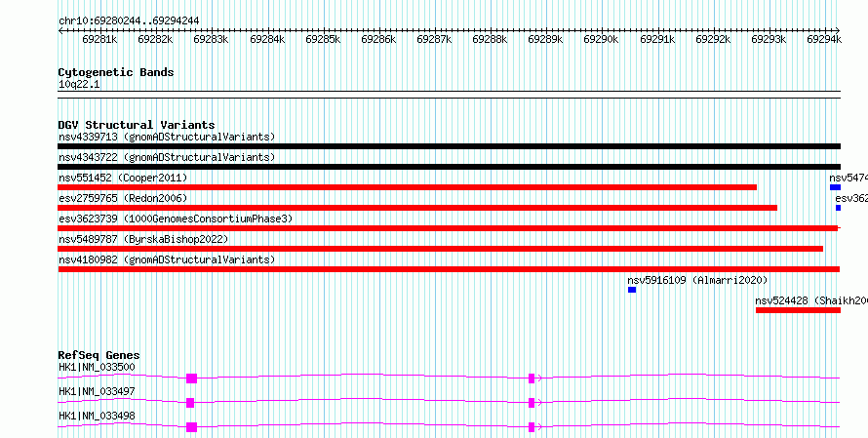
Task: Open the nsv4339713 gnomAD variant label
Action: click(167, 137)
